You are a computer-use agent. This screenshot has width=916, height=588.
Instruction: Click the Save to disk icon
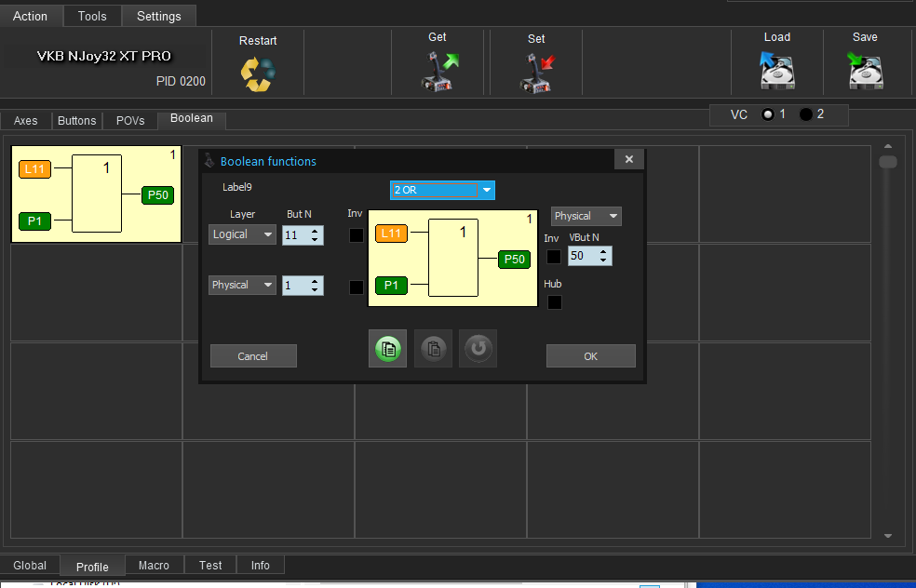coord(865,71)
